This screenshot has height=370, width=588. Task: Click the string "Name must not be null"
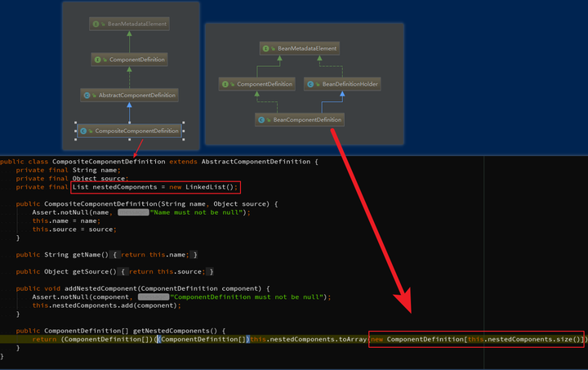(197, 212)
